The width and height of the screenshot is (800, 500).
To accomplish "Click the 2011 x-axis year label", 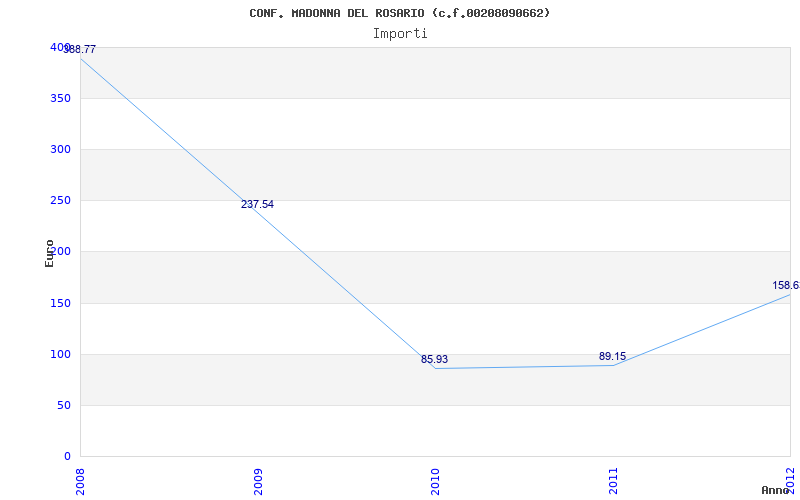I will 613,482.
